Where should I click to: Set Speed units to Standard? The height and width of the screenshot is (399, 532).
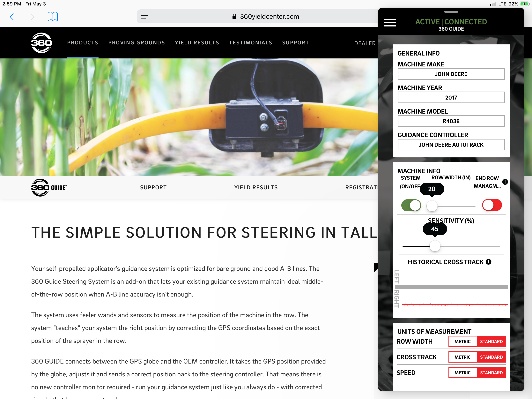click(491, 373)
